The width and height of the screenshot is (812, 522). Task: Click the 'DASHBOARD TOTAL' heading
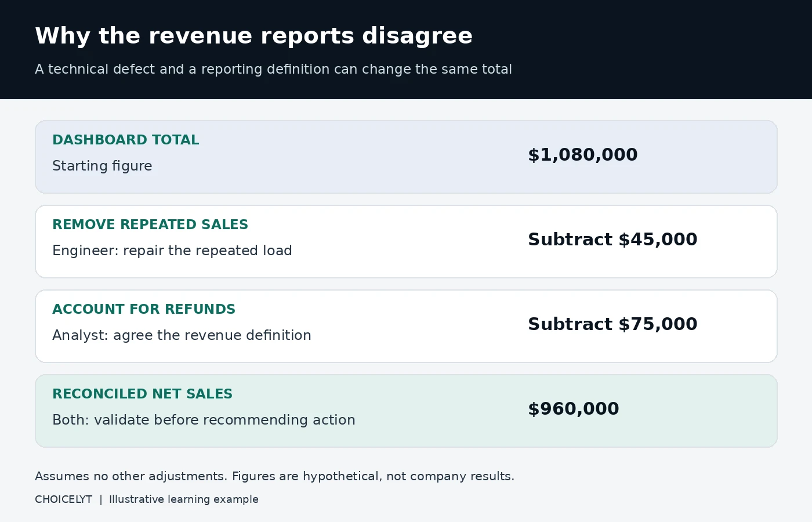(x=125, y=140)
